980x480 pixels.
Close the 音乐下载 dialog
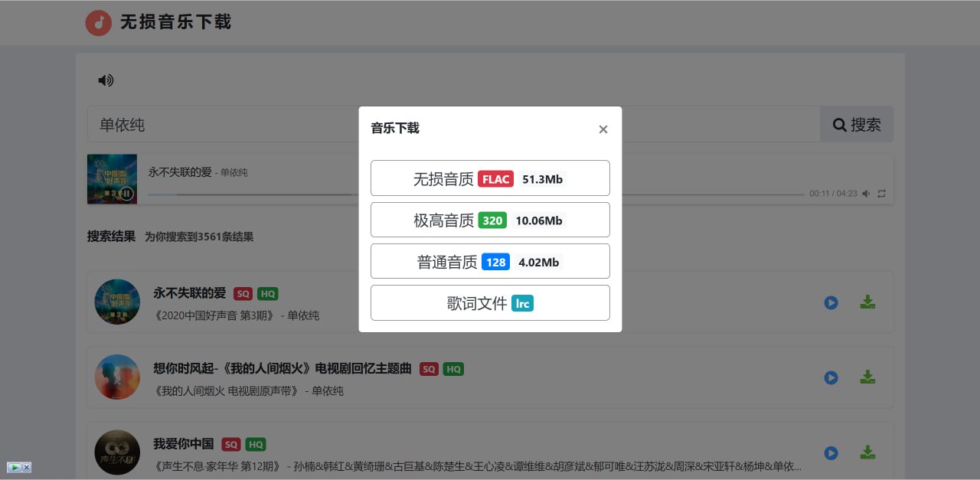pyautogui.click(x=603, y=129)
